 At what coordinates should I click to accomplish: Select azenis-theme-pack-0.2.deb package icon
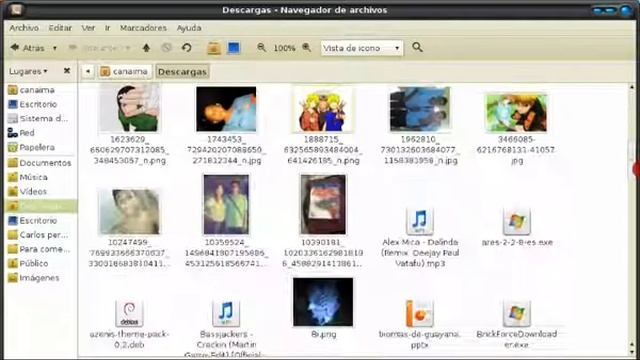click(x=129, y=313)
